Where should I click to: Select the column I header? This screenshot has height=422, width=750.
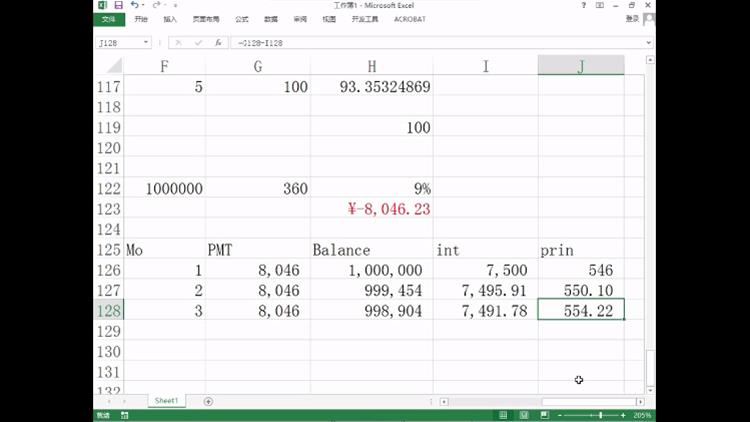pyautogui.click(x=485, y=66)
